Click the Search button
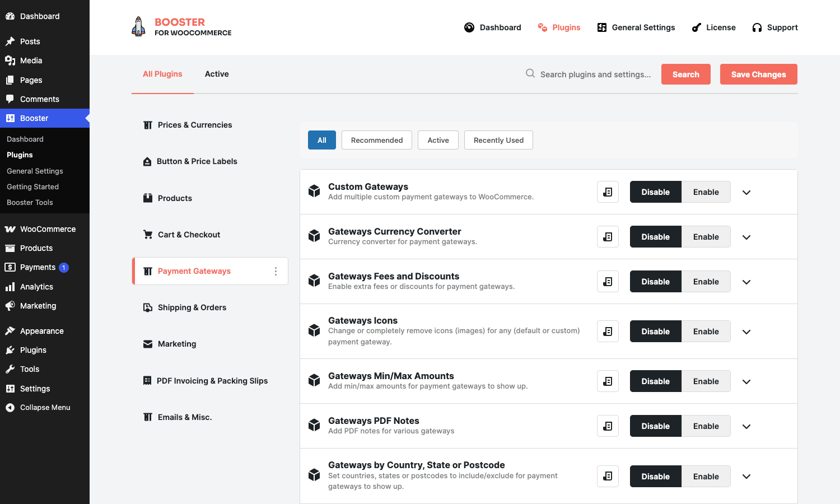 686,74
